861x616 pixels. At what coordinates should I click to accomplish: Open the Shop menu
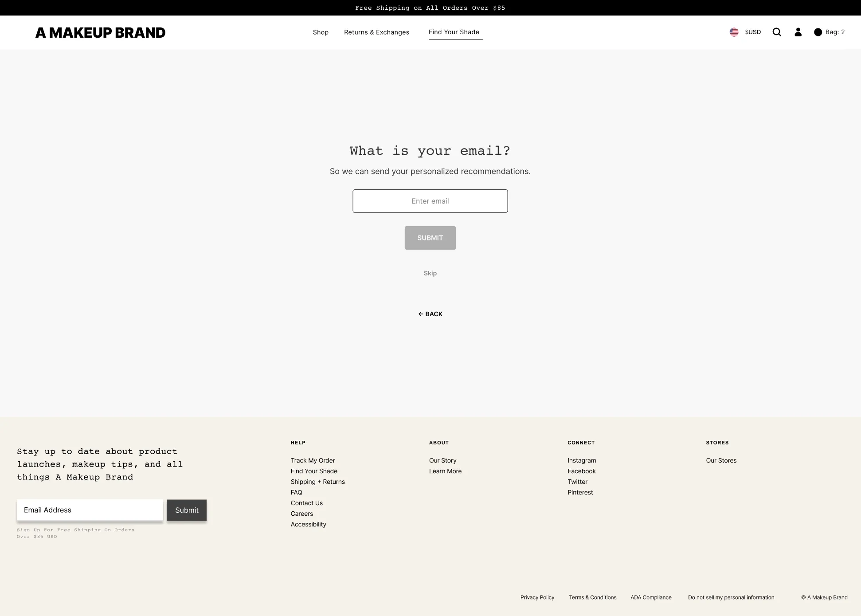(x=321, y=32)
